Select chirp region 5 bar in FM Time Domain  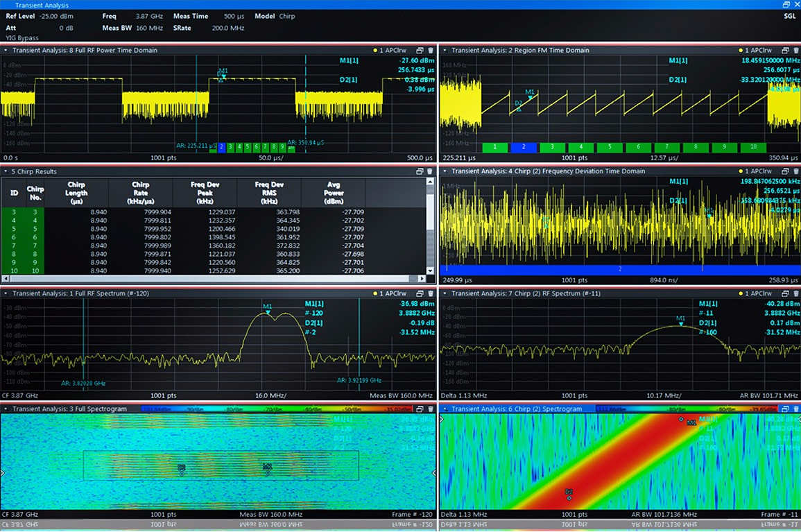[x=610, y=146]
